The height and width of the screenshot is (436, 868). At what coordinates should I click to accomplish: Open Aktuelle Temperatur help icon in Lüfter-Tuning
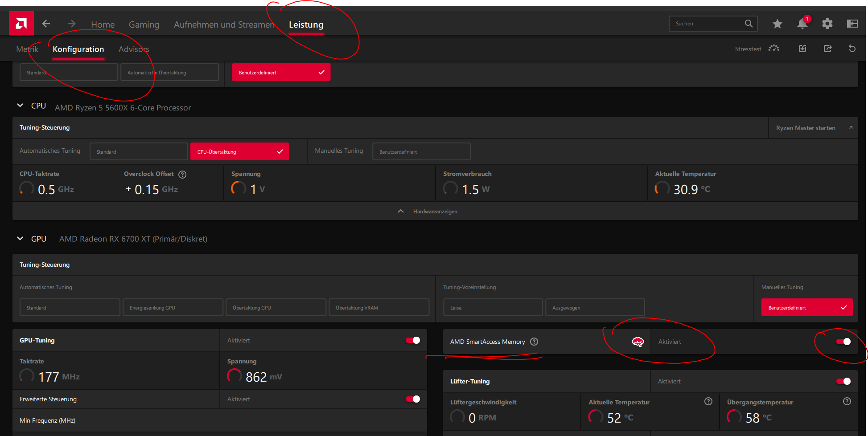click(x=708, y=401)
